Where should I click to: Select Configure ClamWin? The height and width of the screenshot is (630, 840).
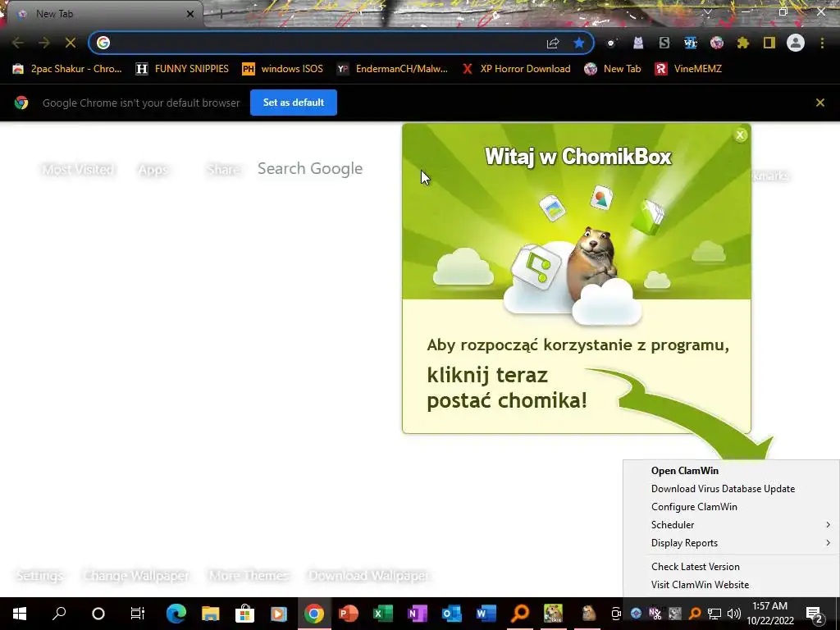[x=731, y=507]
